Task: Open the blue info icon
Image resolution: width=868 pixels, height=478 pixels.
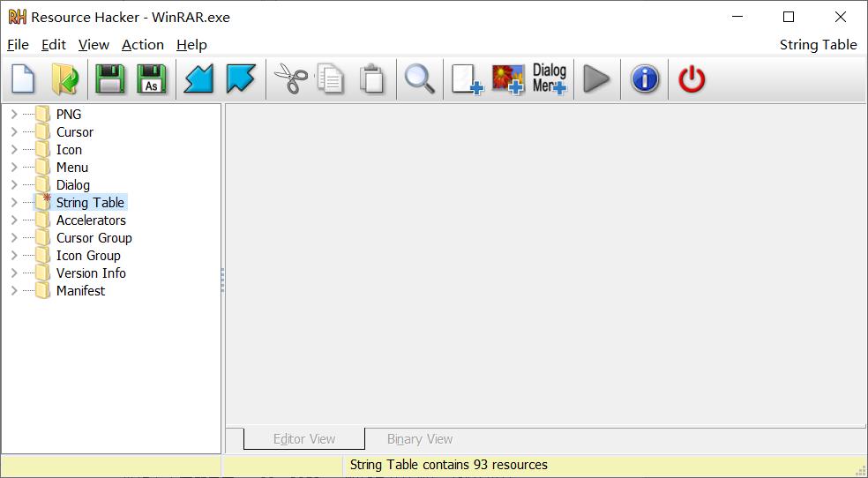Action: 645,79
